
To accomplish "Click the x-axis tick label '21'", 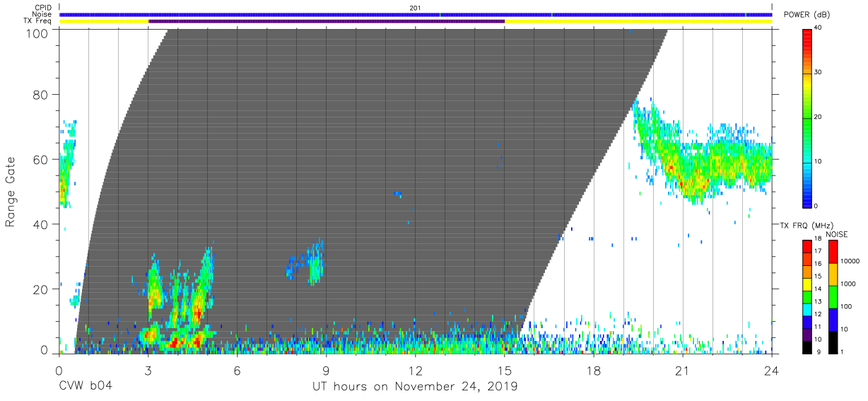I will [683, 370].
